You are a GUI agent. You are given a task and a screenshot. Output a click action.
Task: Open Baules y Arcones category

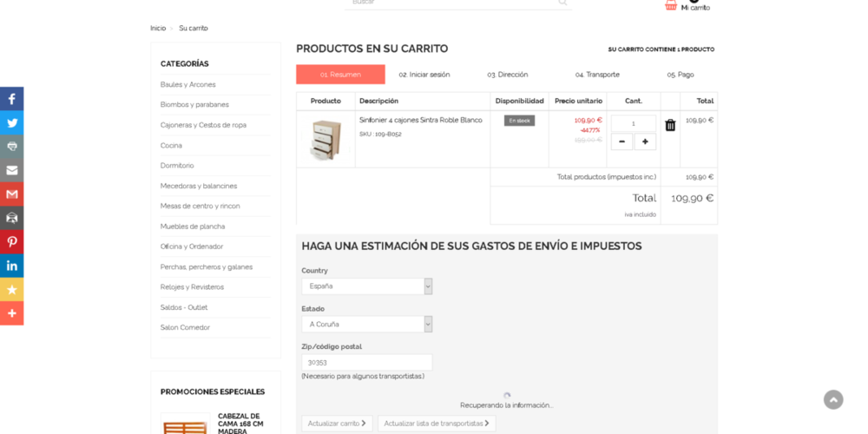coord(188,85)
